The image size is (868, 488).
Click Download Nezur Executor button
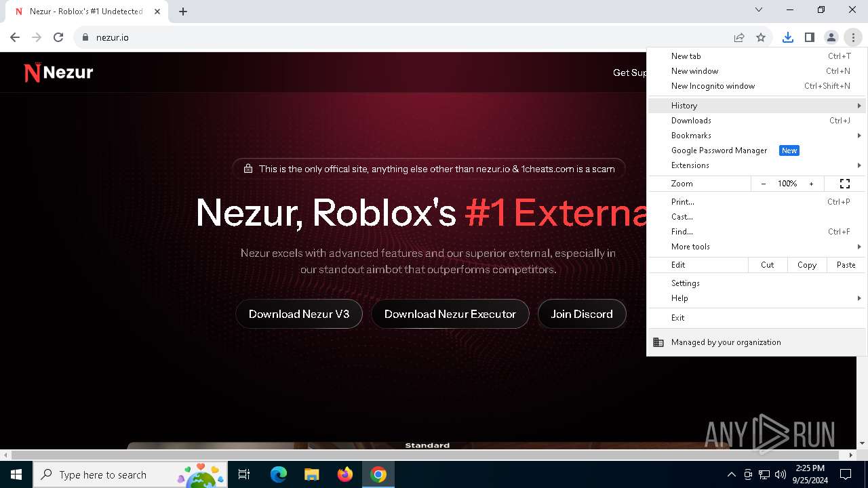[x=450, y=314]
